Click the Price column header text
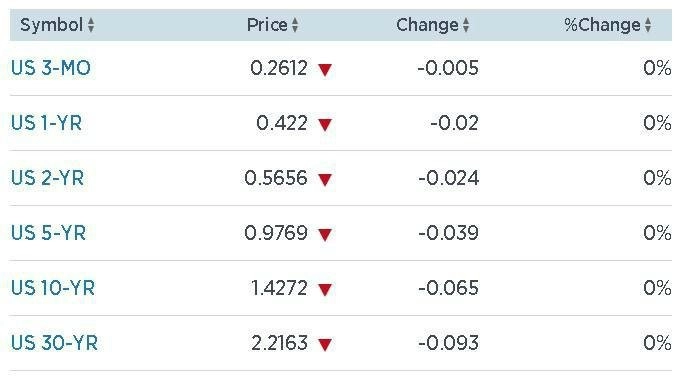Screen dimensions: 685x381 click(x=267, y=25)
